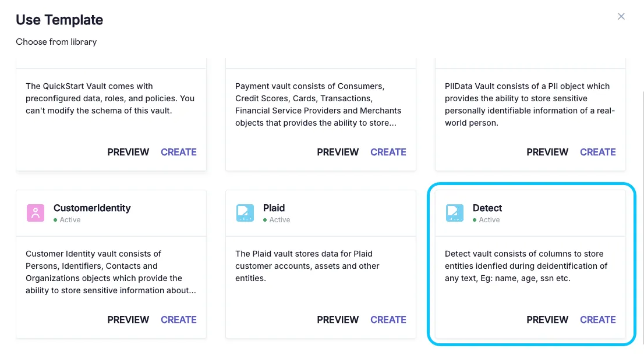Viewport: 644px width, 359px height.
Task: Click the Active status dot beside CustomerIdentity
Action: [x=56, y=220]
